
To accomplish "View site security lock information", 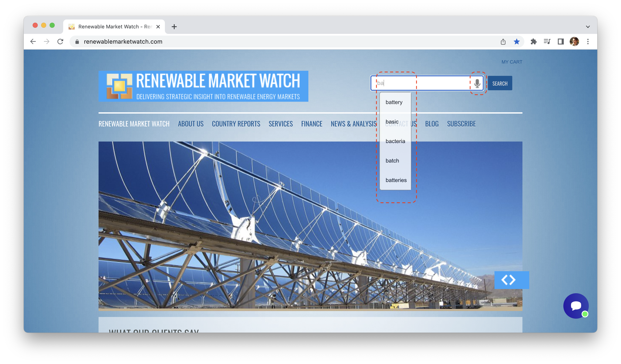I will click(x=77, y=42).
